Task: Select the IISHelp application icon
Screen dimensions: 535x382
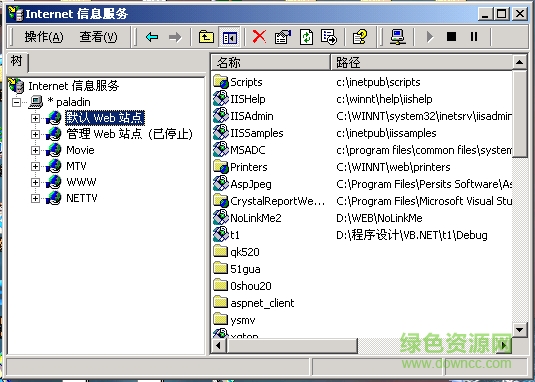Action: tap(220, 99)
